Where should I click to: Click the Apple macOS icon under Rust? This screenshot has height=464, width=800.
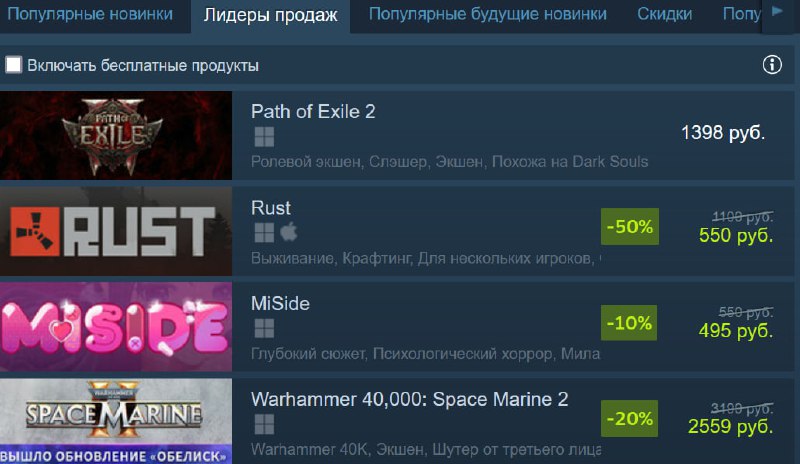[289, 232]
